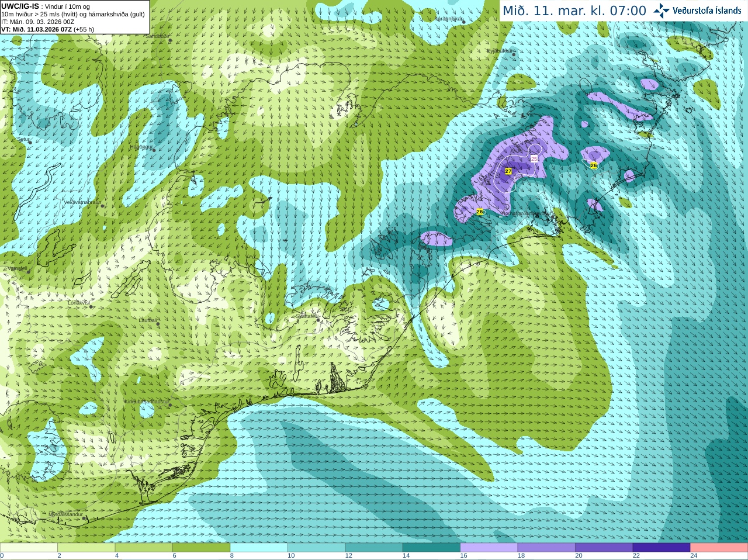Select the 0–2 m/s legend color
Image resolution: width=748 pixels, height=560 pixels.
click(x=29, y=548)
